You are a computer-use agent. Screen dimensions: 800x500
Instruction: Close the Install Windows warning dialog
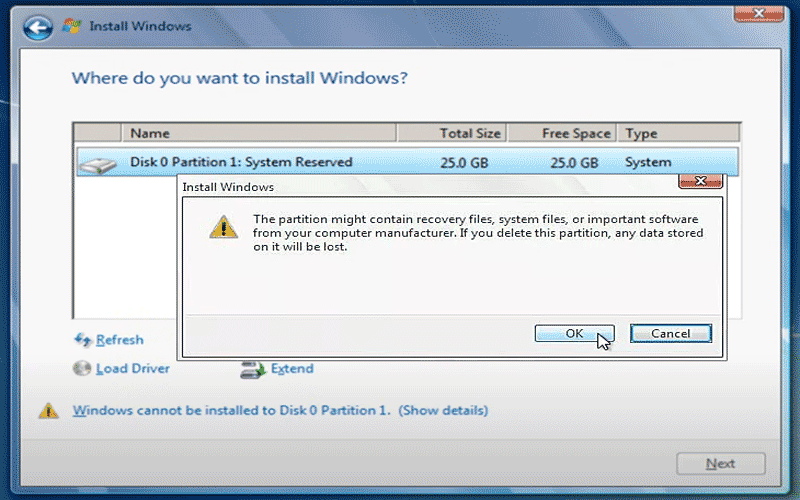(x=701, y=181)
